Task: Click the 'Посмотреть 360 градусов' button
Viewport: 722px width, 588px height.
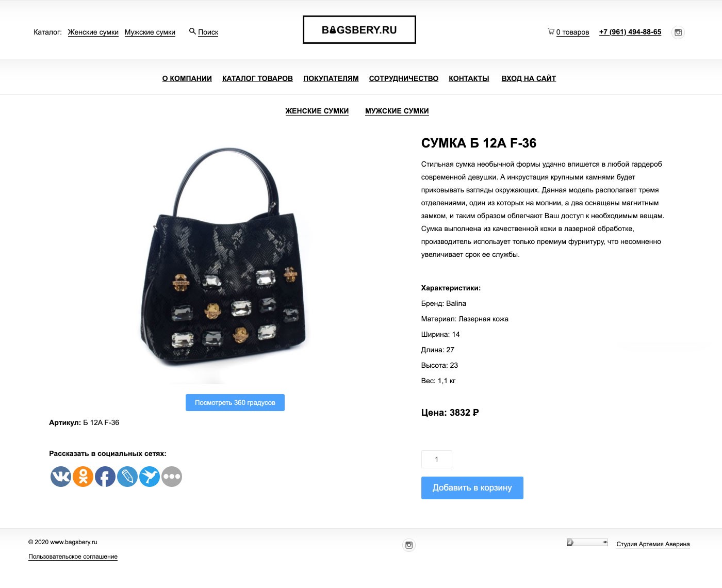Action: [x=235, y=403]
